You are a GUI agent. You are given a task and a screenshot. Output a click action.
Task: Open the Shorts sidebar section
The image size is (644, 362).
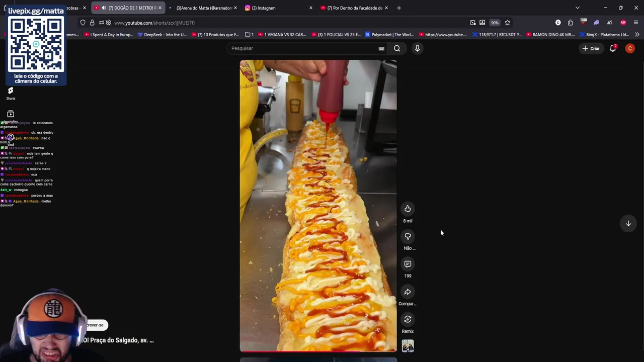point(11,93)
